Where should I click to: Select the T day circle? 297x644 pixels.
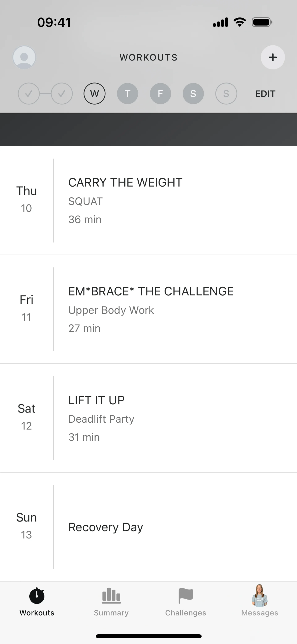[127, 94]
